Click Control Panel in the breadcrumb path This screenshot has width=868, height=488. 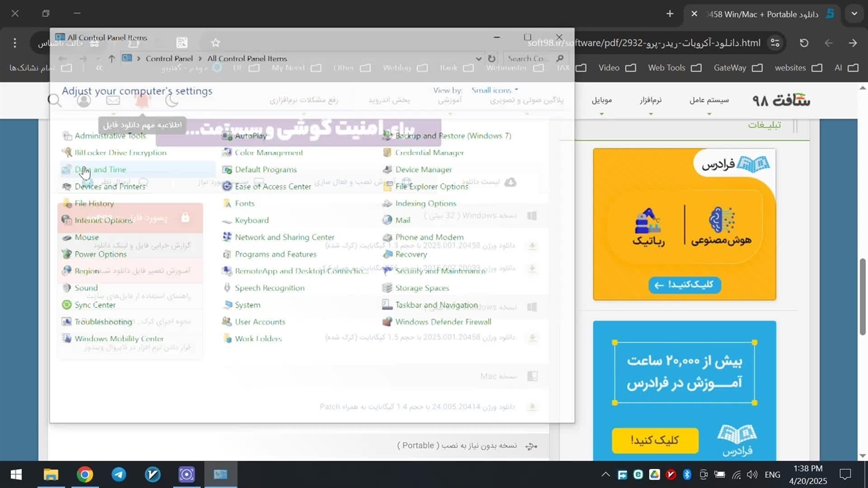pyautogui.click(x=169, y=58)
